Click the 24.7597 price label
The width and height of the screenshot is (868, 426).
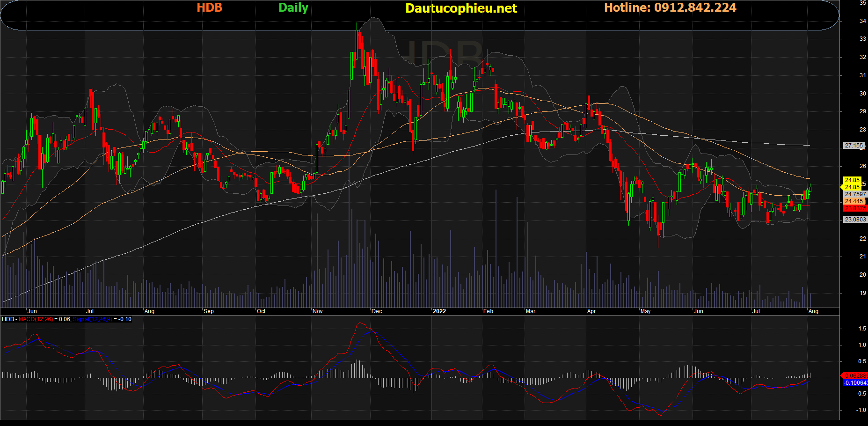pos(855,194)
